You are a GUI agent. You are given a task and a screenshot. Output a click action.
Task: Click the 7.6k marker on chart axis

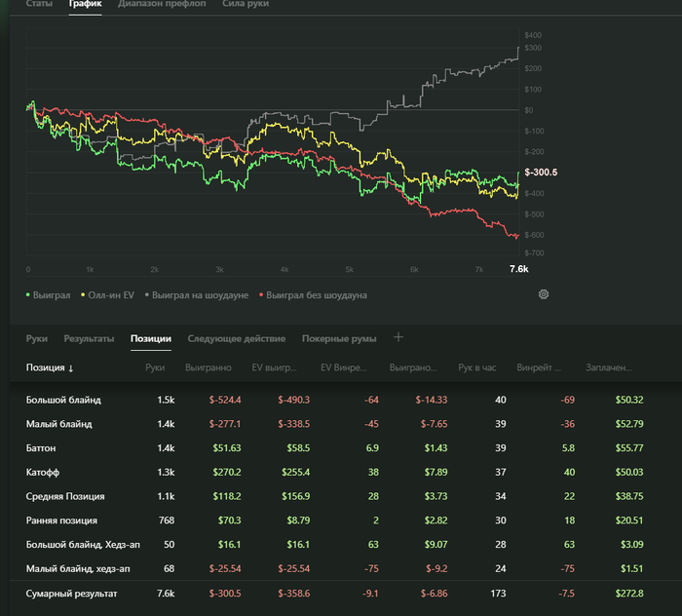pyautogui.click(x=519, y=269)
